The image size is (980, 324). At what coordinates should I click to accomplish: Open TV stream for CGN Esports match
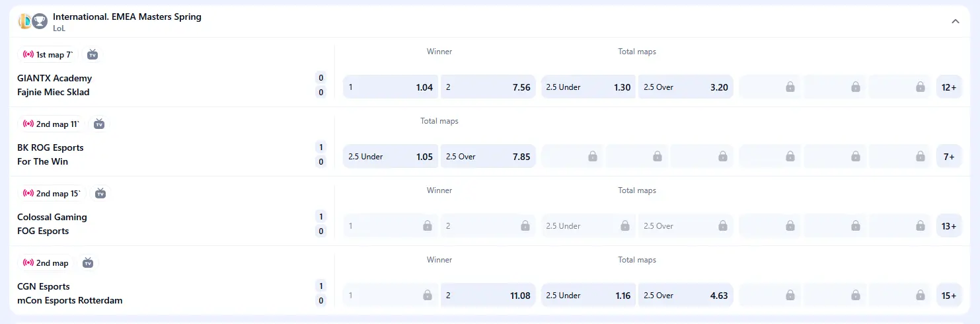(x=88, y=263)
